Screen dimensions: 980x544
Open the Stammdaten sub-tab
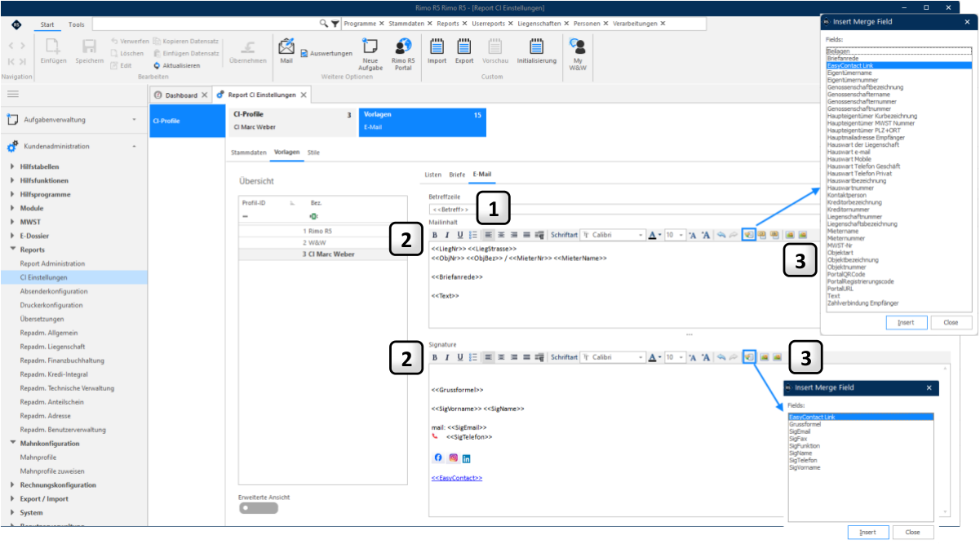point(248,153)
